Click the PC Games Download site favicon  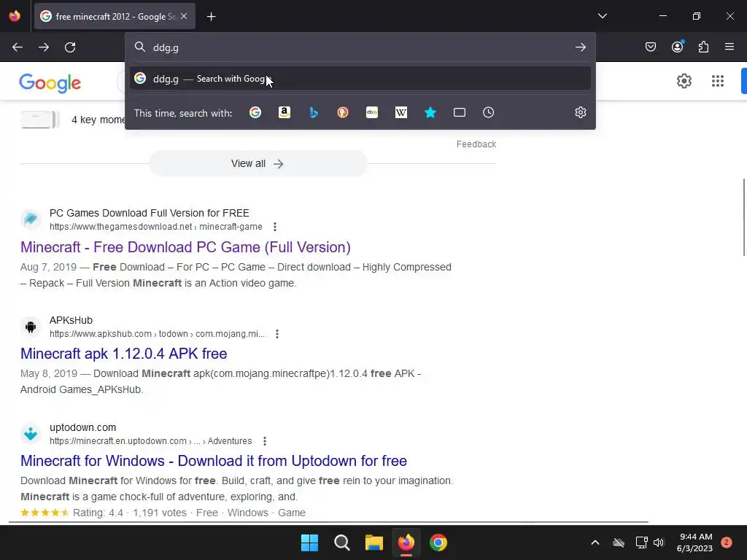click(31, 219)
